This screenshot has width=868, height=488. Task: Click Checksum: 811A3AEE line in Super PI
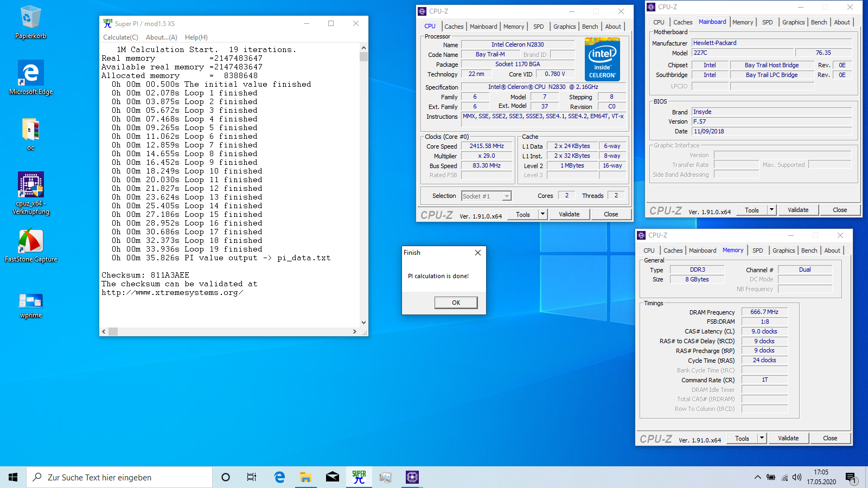point(145,275)
